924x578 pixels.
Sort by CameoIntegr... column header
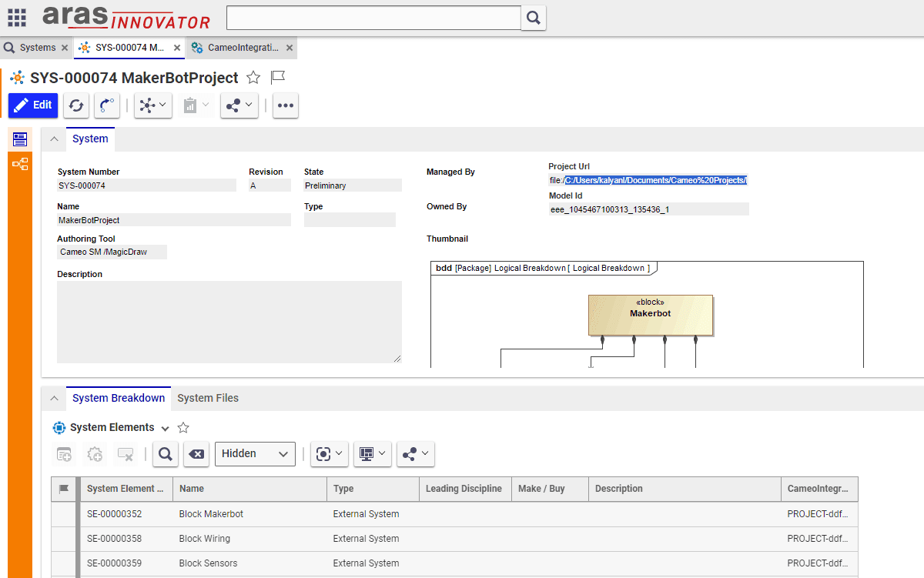(x=819, y=489)
